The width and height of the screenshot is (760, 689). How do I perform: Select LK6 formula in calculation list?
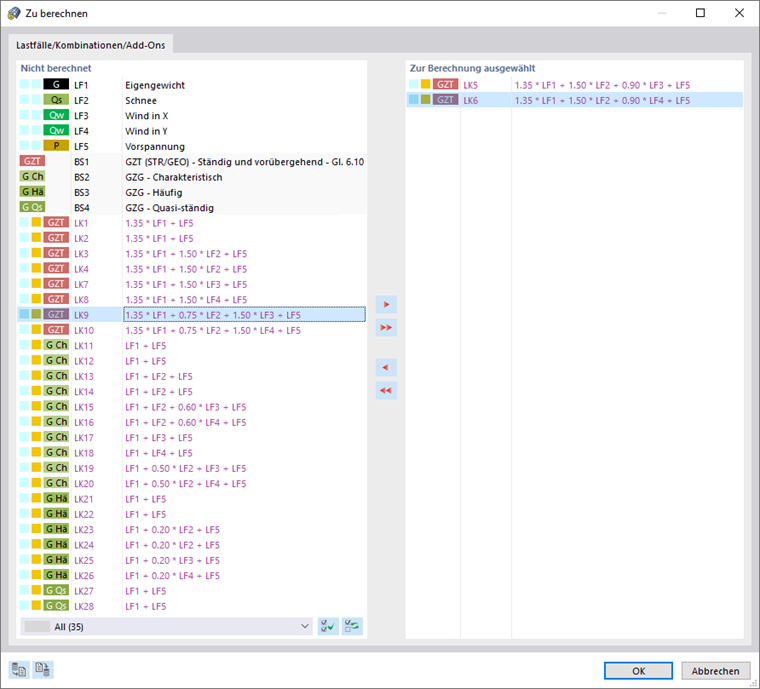[x=602, y=100]
